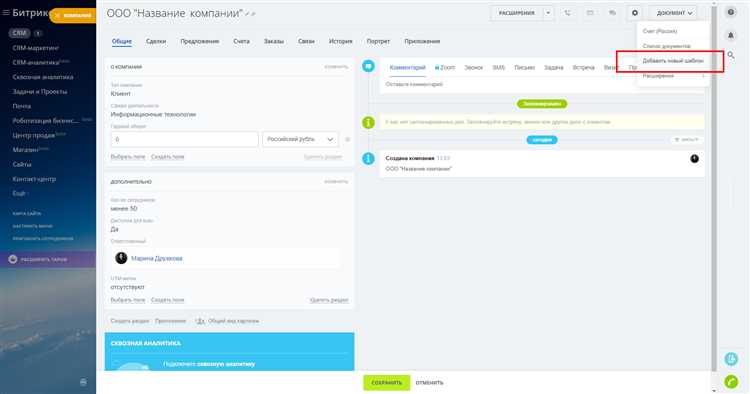The width and height of the screenshot is (750, 394).
Task: Click the search magnifier icon in right panel
Action: click(x=731, y=55)
